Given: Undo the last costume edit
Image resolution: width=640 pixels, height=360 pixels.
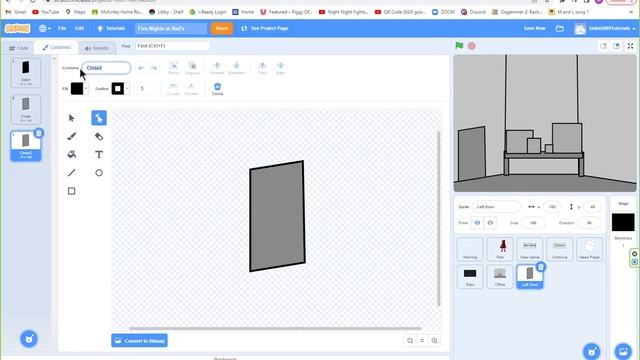Looking at the screenshot, I should coord(141,68).
